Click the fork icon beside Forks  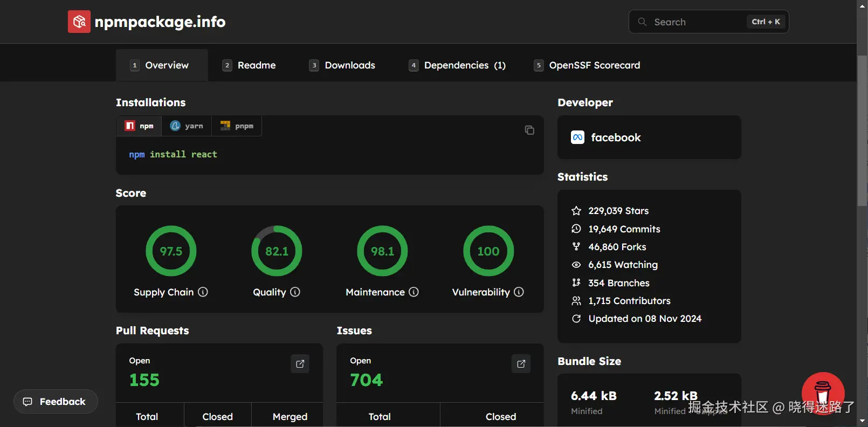[576, 246]
